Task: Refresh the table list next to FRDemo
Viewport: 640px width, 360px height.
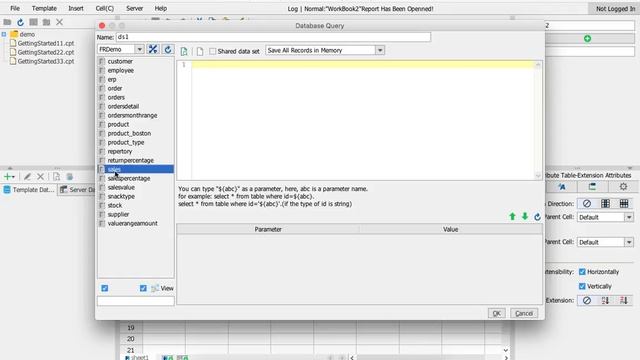Action: tap(168, 49)
